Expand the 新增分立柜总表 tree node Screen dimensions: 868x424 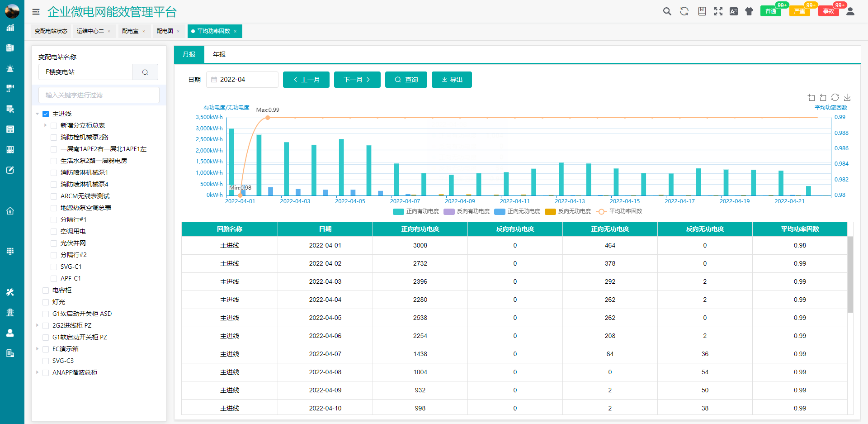tap(45, 125)
